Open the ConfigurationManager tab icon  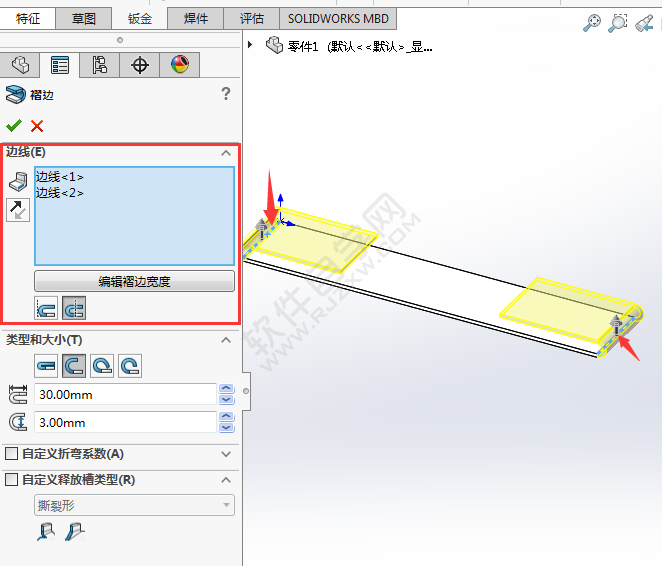pyautogui.click(x=99, y=65)
